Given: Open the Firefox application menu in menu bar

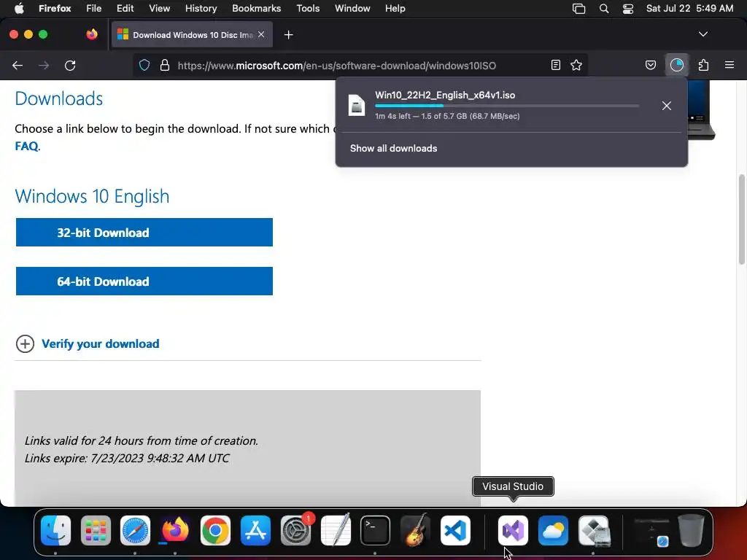Looking at the screenshot, I should 55,9.
